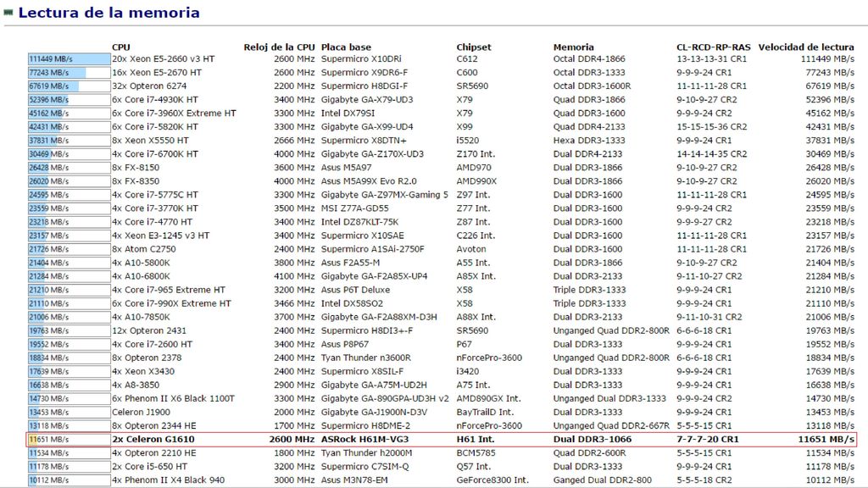Click the BayTrailD Int. chipset cell
868x488 pixels.
[485, 413]
